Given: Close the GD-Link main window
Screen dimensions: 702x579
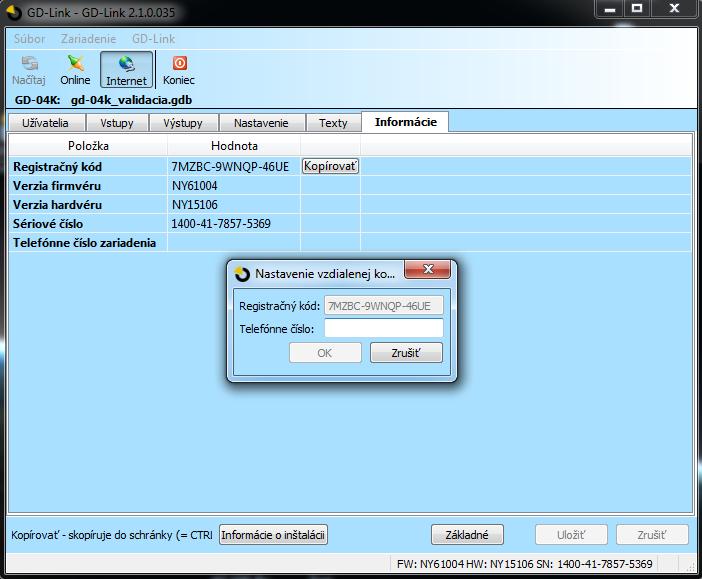Looking at the screenshot, I should coord(674,9).
